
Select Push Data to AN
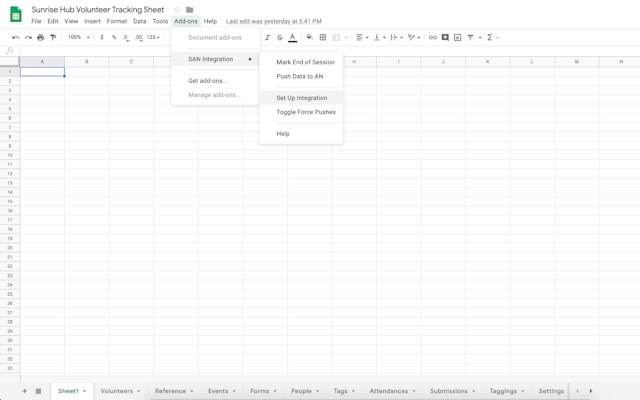click(x=301, y=76)
